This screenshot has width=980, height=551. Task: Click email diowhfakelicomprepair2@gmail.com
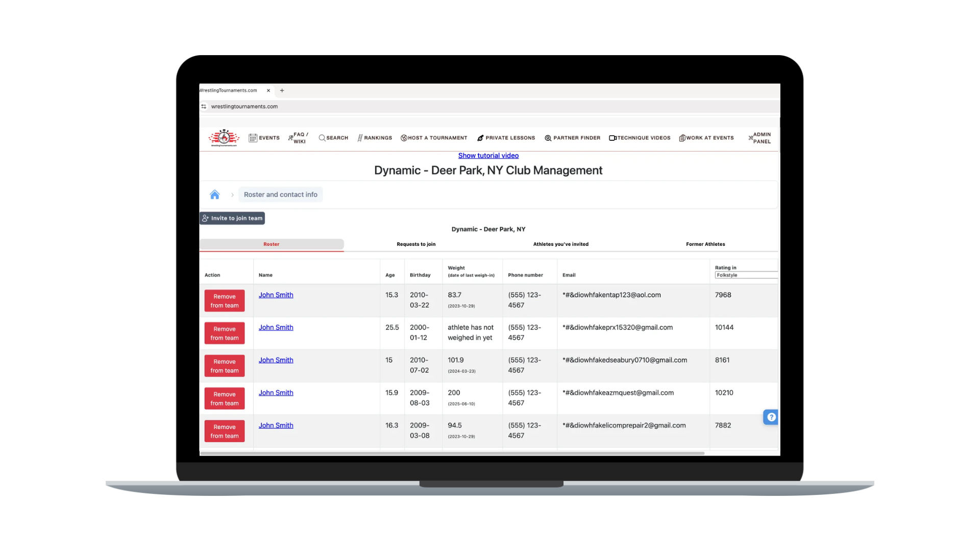(624, 425)
